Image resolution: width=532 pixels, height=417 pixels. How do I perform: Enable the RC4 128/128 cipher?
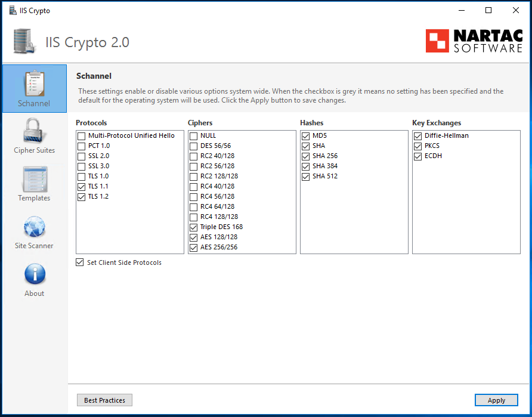click(193, 218)
